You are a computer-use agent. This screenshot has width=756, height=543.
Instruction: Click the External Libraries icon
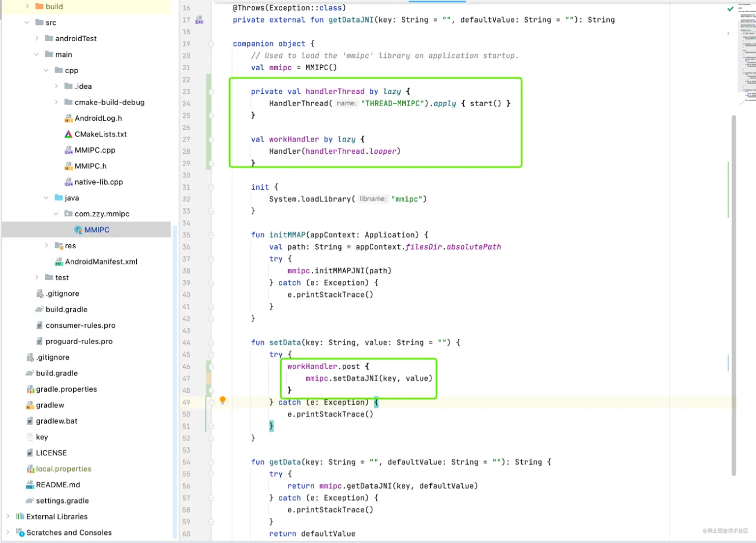(20, 516)
